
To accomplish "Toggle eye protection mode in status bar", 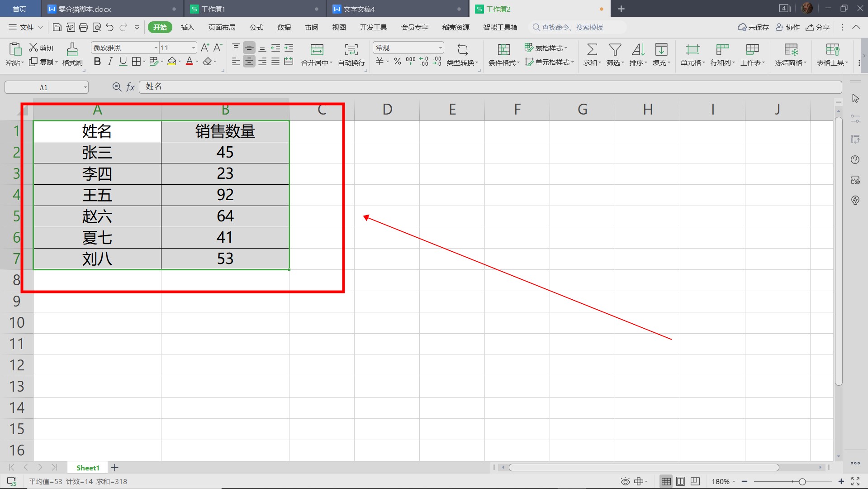I will (x=625, y=481).
